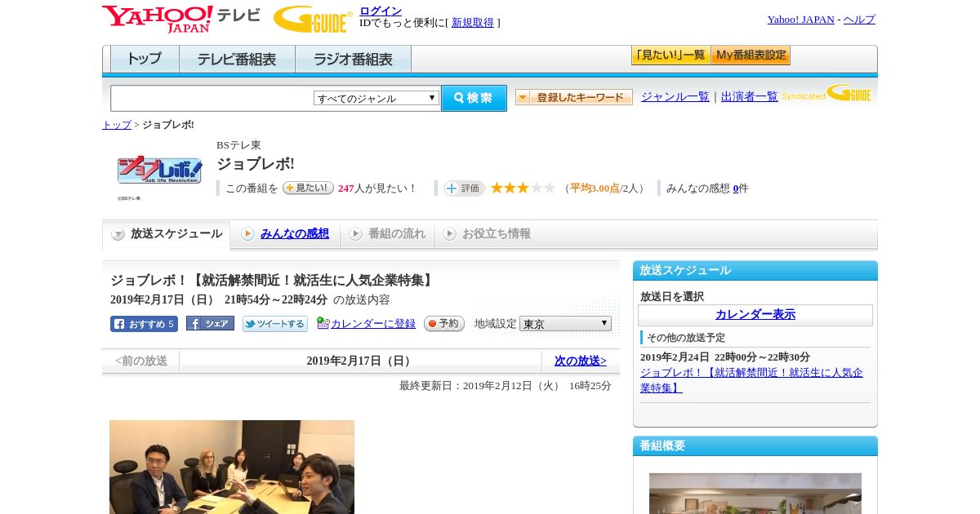Open the ログイン link
The height and width of the screenshot is (514, 980).
point(381,11)
